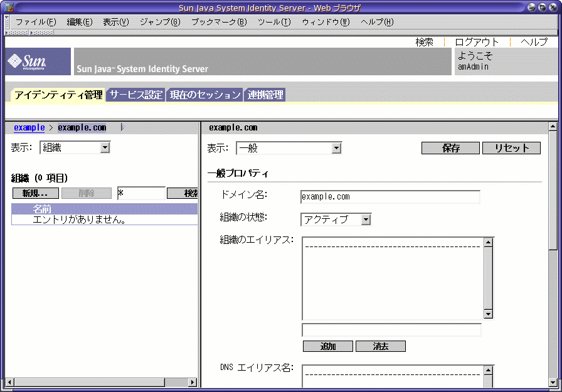The width and height of the screenshot is (562, 392).
Task: Switch to the アイデンティティ管理 tab
Action: (x=58, y=95)
